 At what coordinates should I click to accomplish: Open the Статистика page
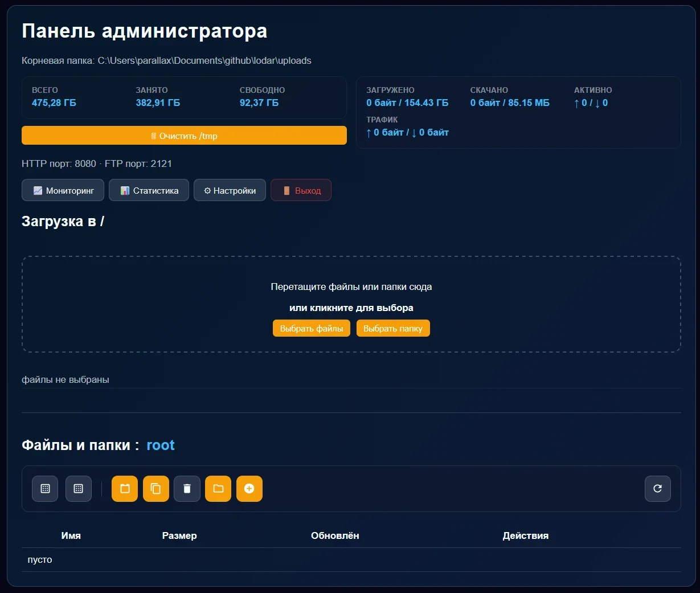(149, 190)
